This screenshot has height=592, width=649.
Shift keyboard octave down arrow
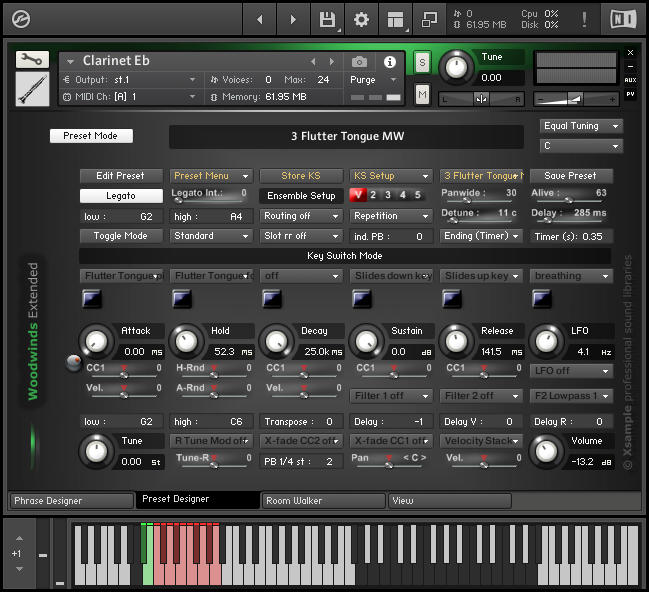[19, 569]
